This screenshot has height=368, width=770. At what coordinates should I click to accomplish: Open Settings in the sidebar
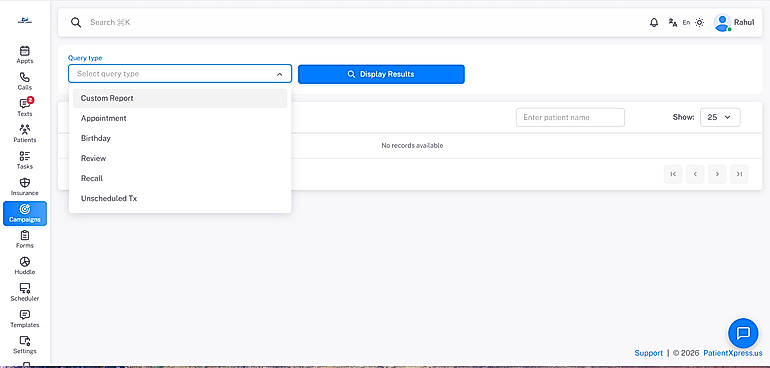(25, 345)
